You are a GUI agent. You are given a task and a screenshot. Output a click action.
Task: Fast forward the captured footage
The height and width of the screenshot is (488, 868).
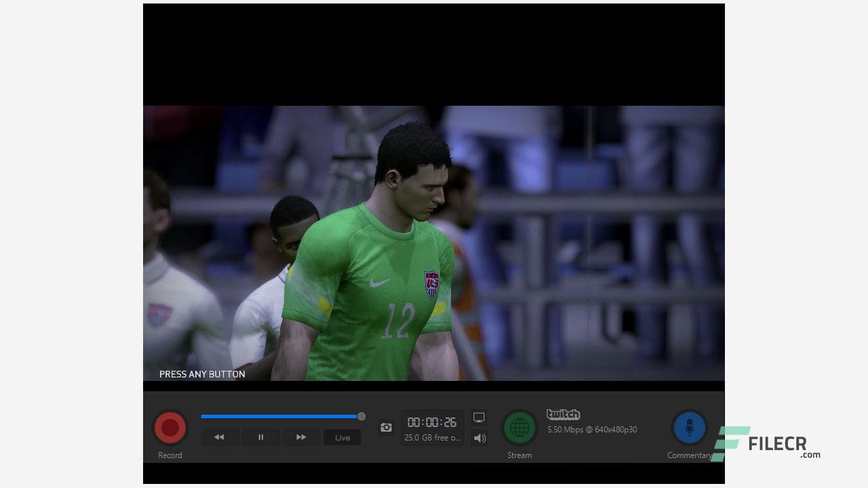[x=301, y=437]
